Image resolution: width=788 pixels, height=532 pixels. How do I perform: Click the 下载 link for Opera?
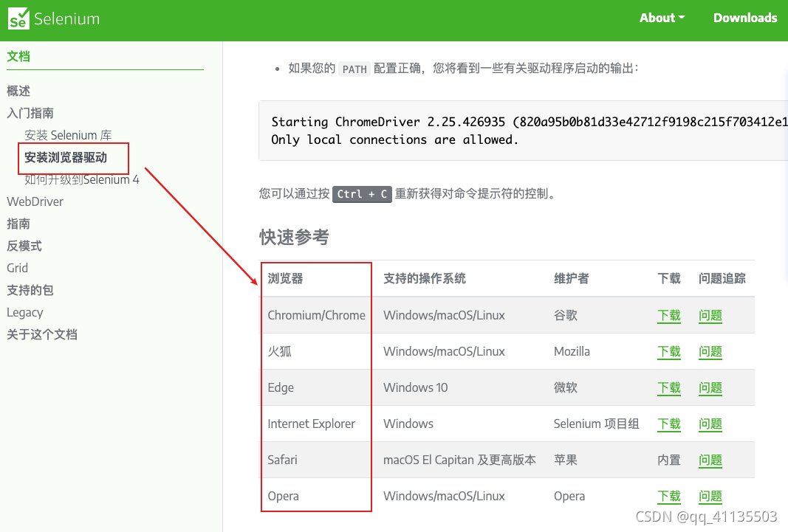[669, 496]
